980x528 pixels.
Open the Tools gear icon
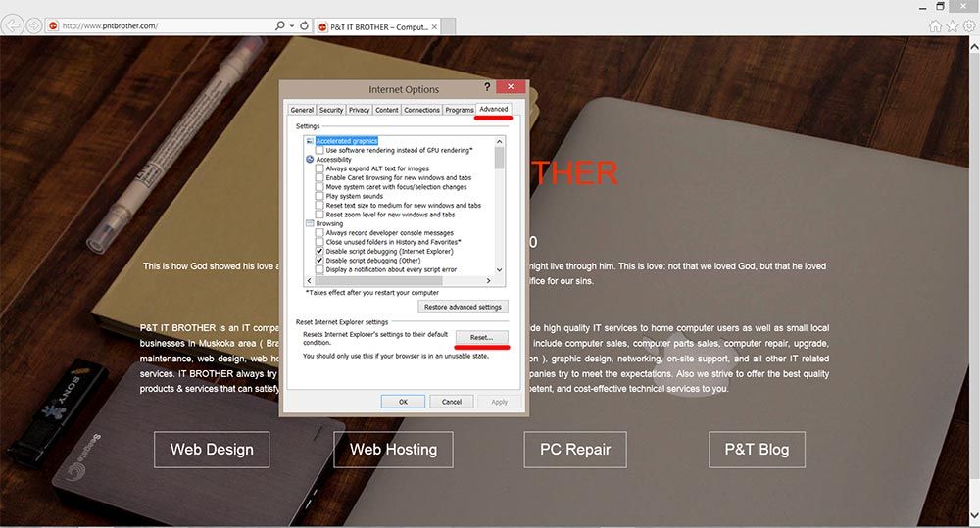click(969, 25)
